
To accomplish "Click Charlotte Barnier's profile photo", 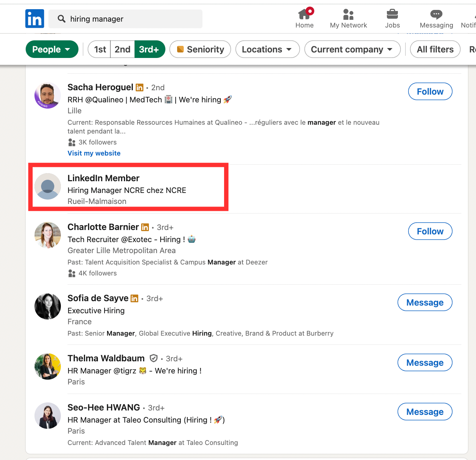I will pos(48,235).
